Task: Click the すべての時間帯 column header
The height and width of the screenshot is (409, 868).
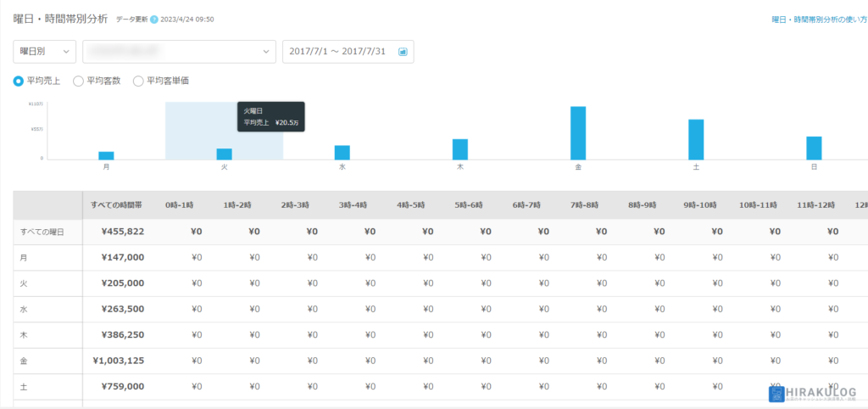Action: [117, 205]
